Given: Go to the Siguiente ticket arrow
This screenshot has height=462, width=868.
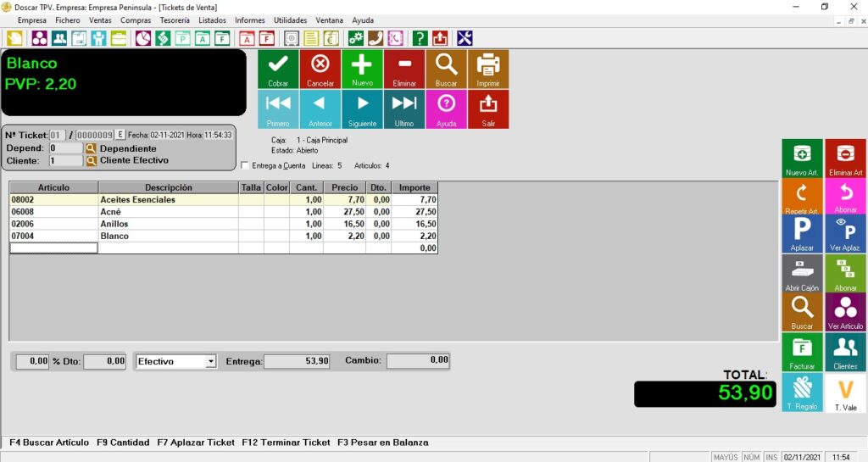Looking at the screenshot, I should click(362, 109).
